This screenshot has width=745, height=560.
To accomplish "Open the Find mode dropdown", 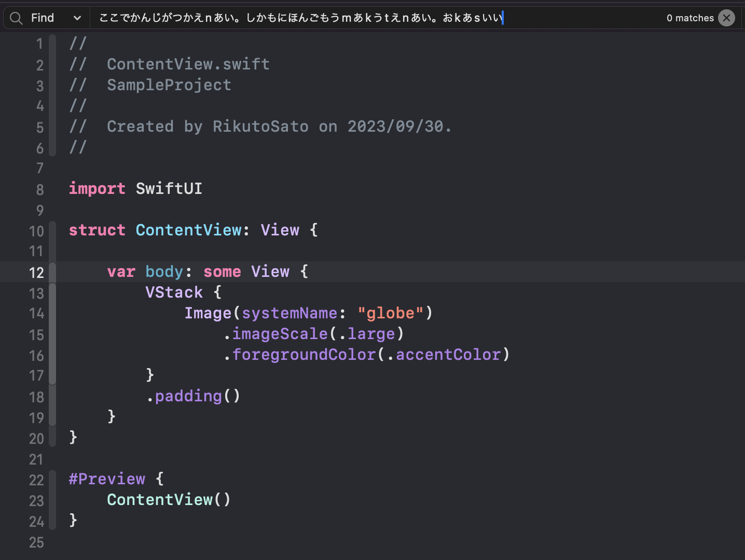I will (x=78, y=17).
